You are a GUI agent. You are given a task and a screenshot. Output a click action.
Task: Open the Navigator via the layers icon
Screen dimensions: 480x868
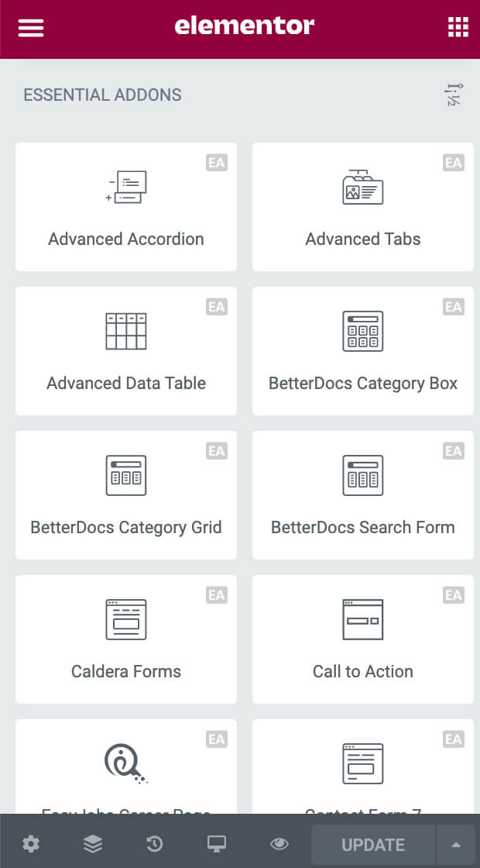(93, 844)
